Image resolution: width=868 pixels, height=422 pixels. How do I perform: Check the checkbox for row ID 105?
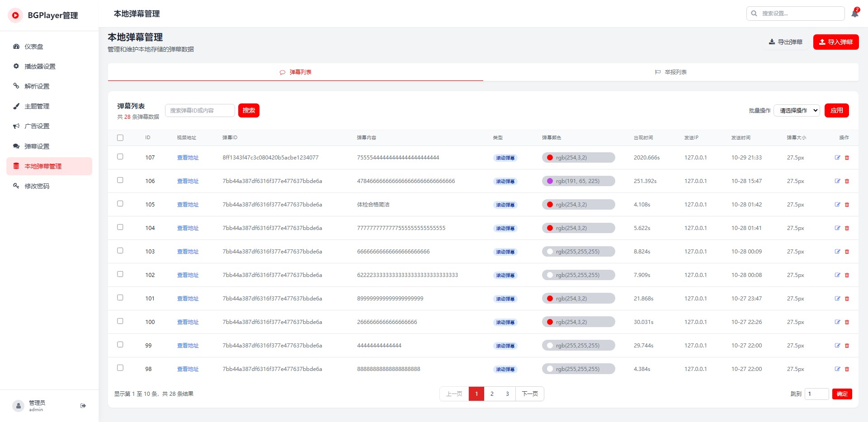[x=120, y=204]
